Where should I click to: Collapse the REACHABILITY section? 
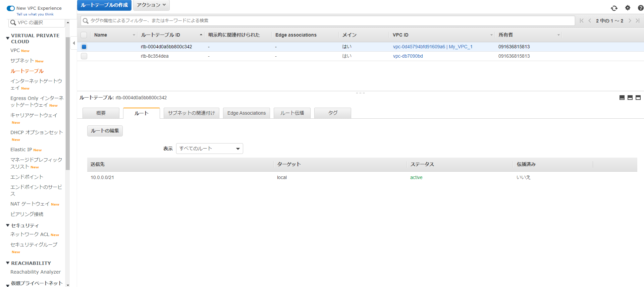point(8,263)
